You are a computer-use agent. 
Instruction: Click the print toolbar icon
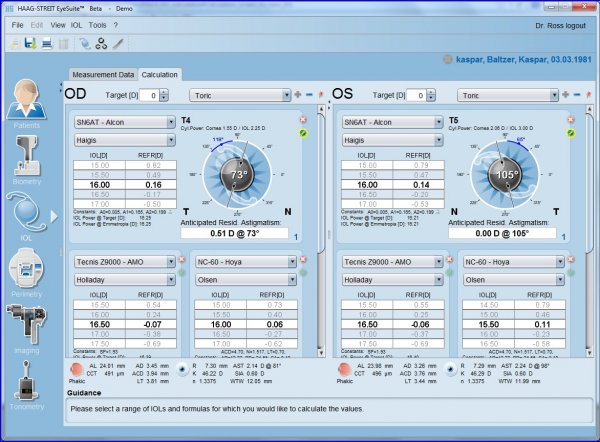[47, 44]
